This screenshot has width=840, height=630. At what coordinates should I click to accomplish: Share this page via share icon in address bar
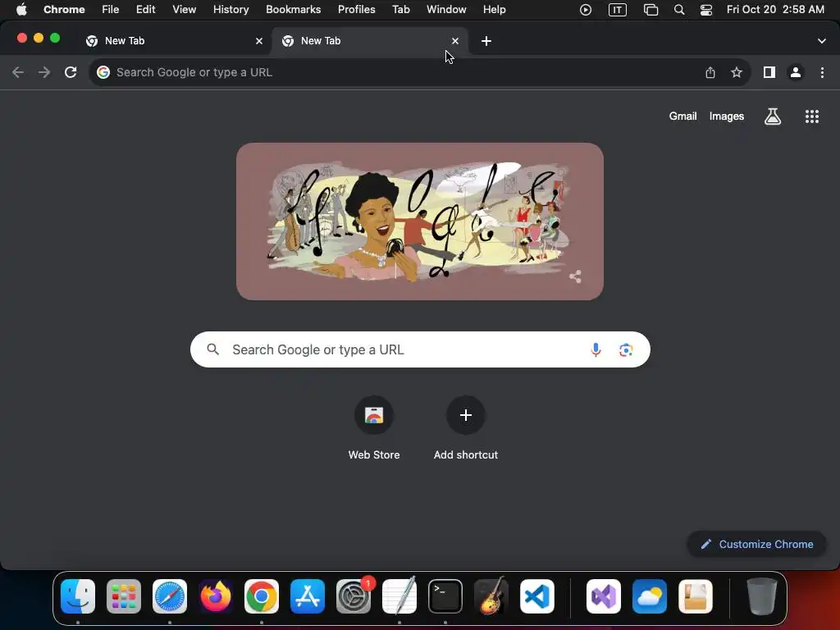[710, 72]
